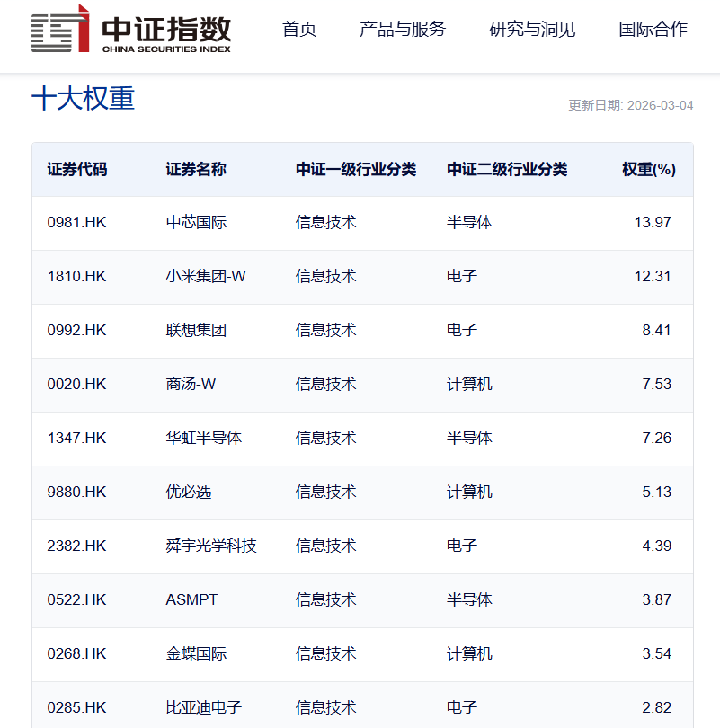This screenshot has width=720, height=728.
Task: Select the 舜宇光学科技 name cell
Action: tap(211, 546)
